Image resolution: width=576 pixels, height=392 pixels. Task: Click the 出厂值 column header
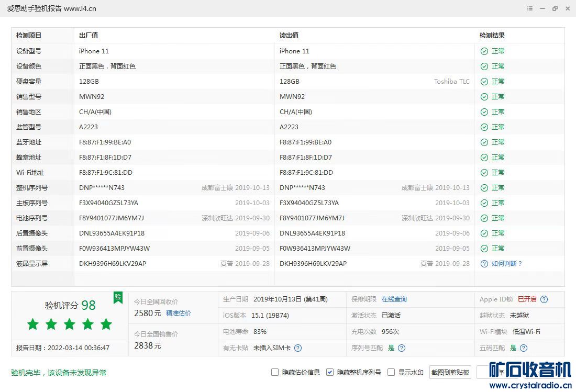(88, 35)
